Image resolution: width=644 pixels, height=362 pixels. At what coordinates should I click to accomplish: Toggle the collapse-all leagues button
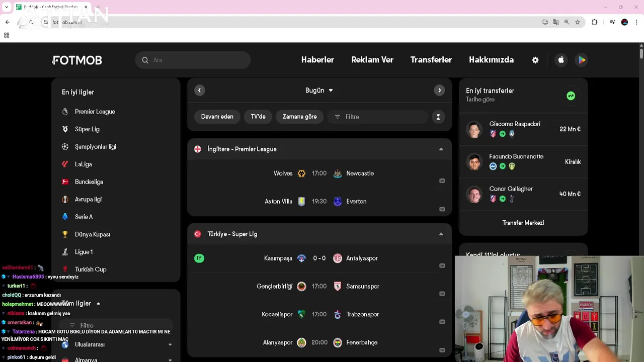[x=438, y=117]
